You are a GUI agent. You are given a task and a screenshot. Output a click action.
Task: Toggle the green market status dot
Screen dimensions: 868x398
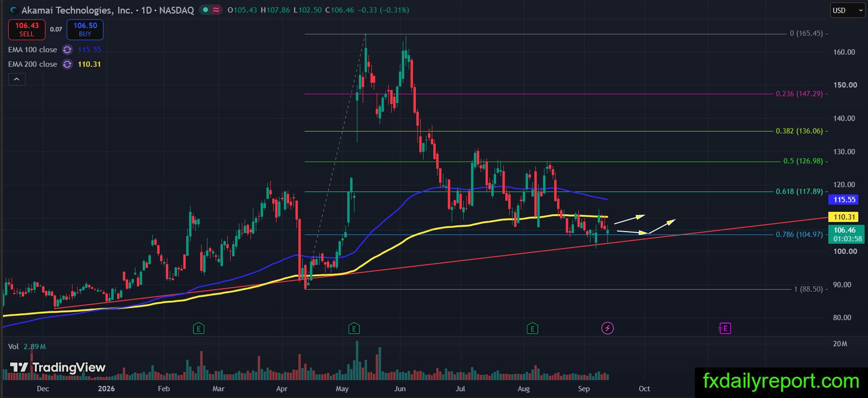[x=206, y=10]
